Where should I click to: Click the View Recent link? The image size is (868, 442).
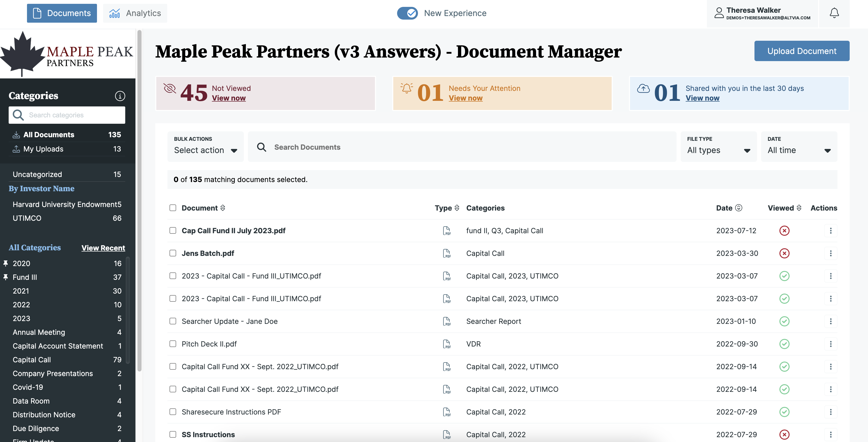pyautogui.click(x=103, y=248)
